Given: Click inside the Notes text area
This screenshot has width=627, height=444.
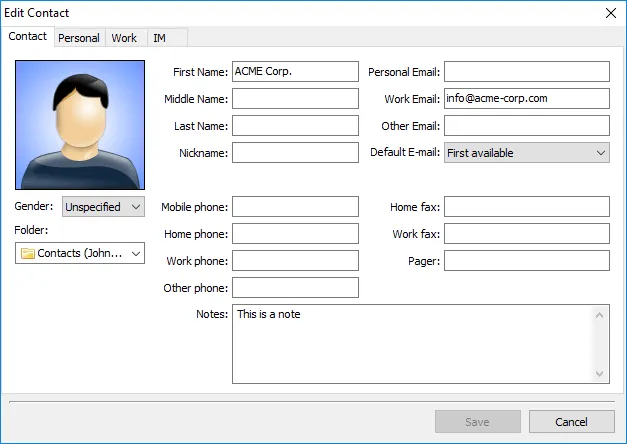Looking at the screenshot, I should click(410, 345).
